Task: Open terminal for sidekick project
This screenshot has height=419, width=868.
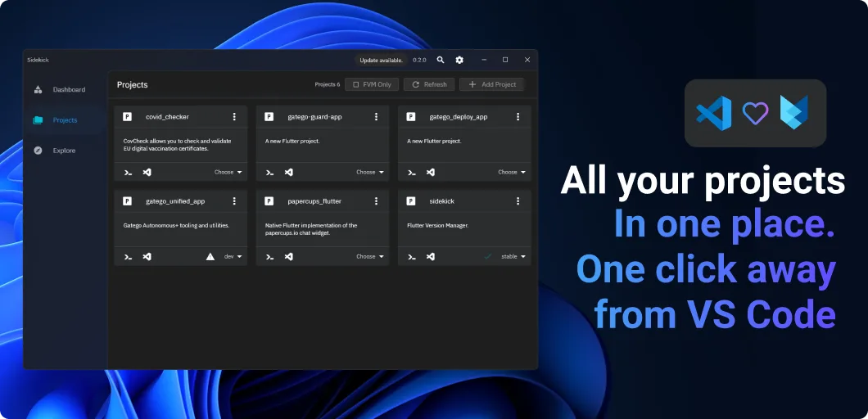Action: click(411, 257)
